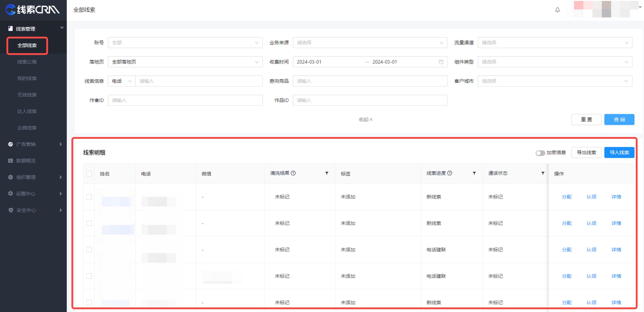
Task: Click the filter icon in 线索进度 column
Action: point(474,173)
